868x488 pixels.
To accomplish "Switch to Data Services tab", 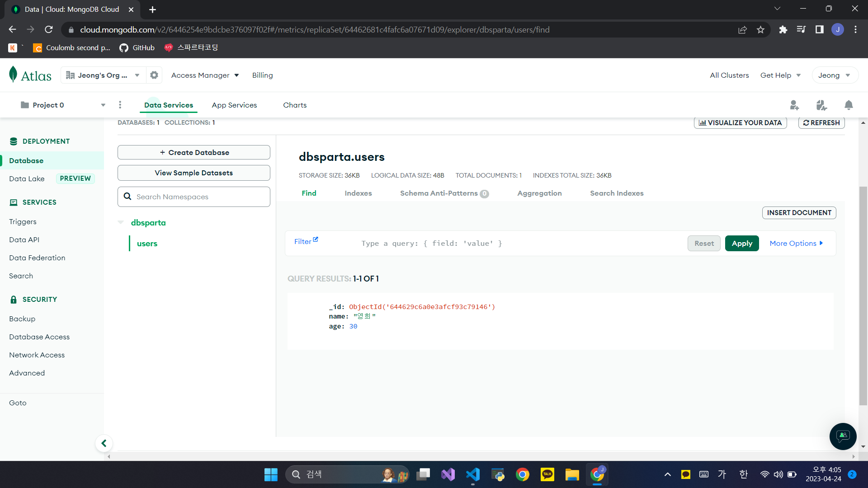I will click(x=169, y=105).
